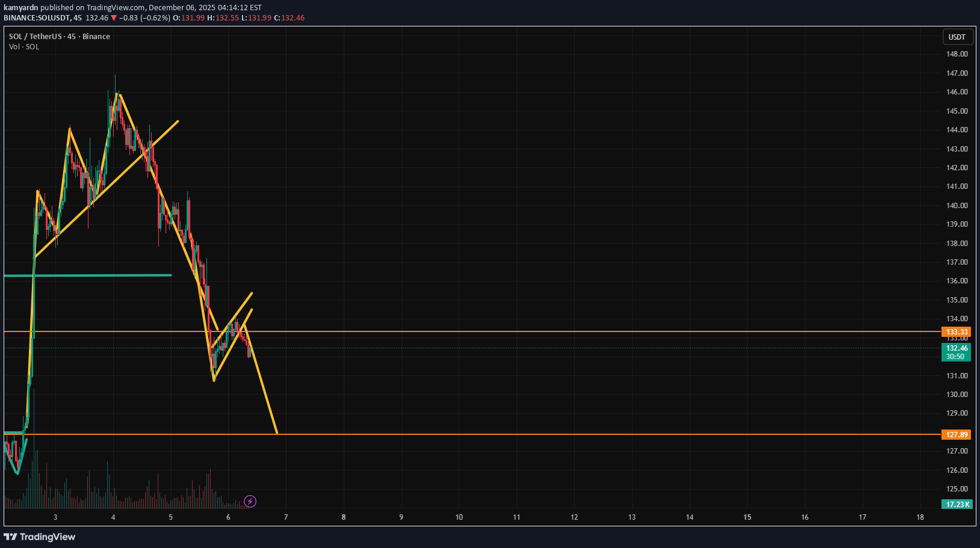Click the kamyardn author name
Screen dimensions: 980x548
[20, 8]
